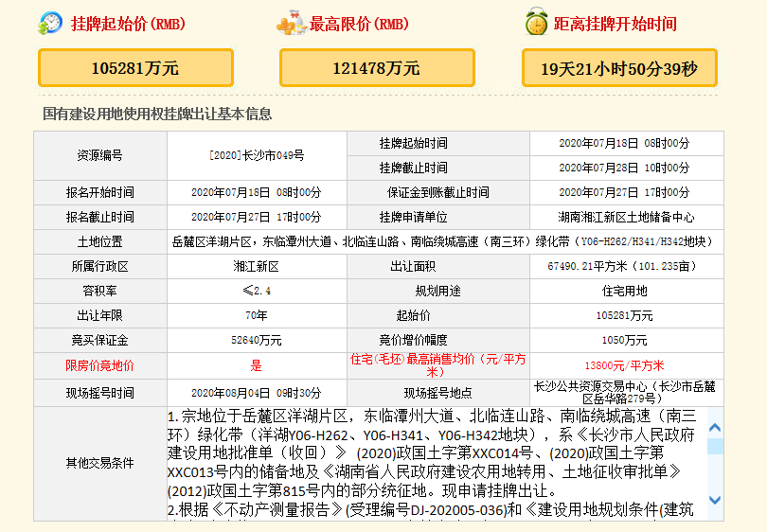Click the 保证金到账截止时间 label cell
Viewport: 767px width, 532px height.
tap(438, 193)
